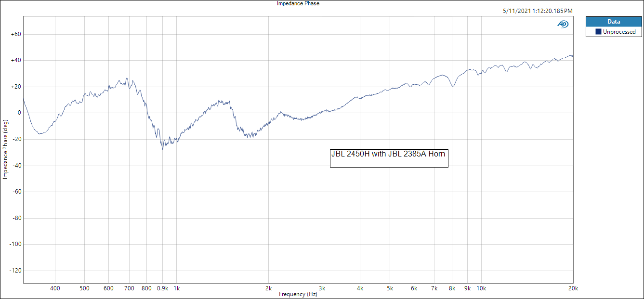Click the 400 frequency tick label
644x299 pixels.
(55, 288)
